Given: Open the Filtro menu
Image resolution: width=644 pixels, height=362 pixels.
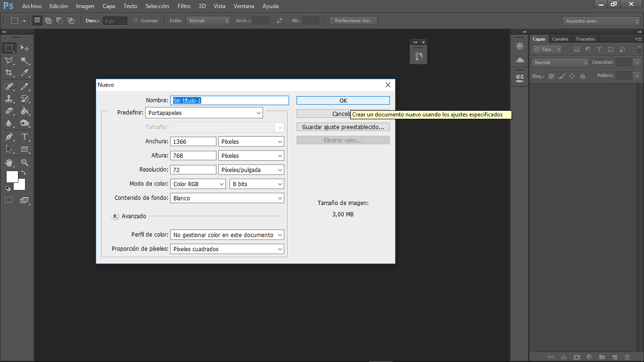Looking at the screenshot, I should [x=184, y=6].
